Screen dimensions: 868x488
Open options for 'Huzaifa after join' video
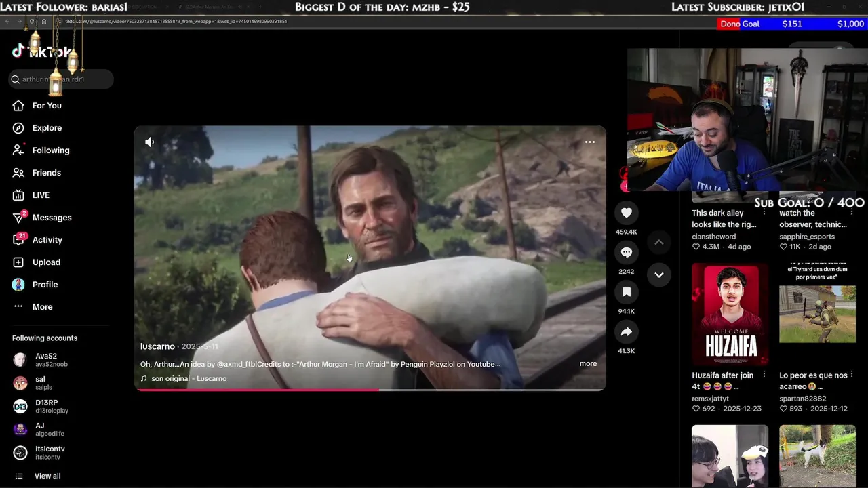(x=764, y=374)
